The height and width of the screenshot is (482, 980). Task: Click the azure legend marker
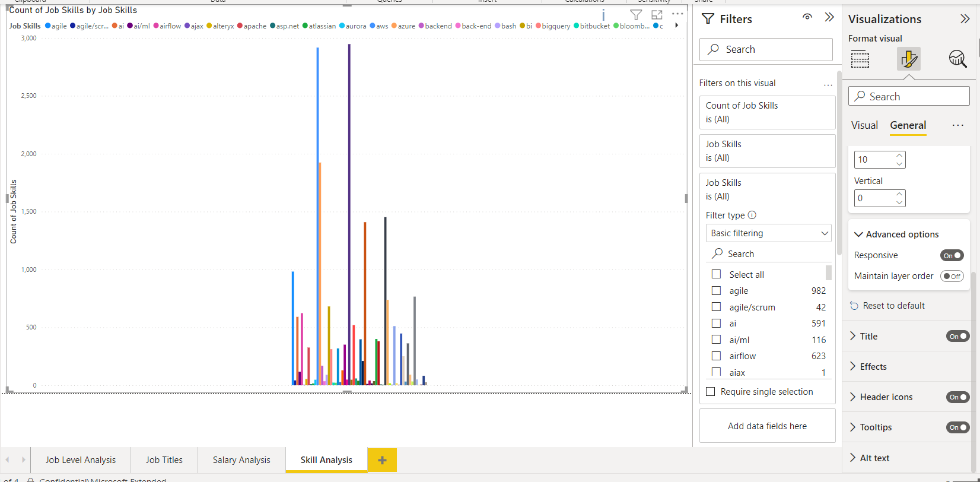coord(394,26)
